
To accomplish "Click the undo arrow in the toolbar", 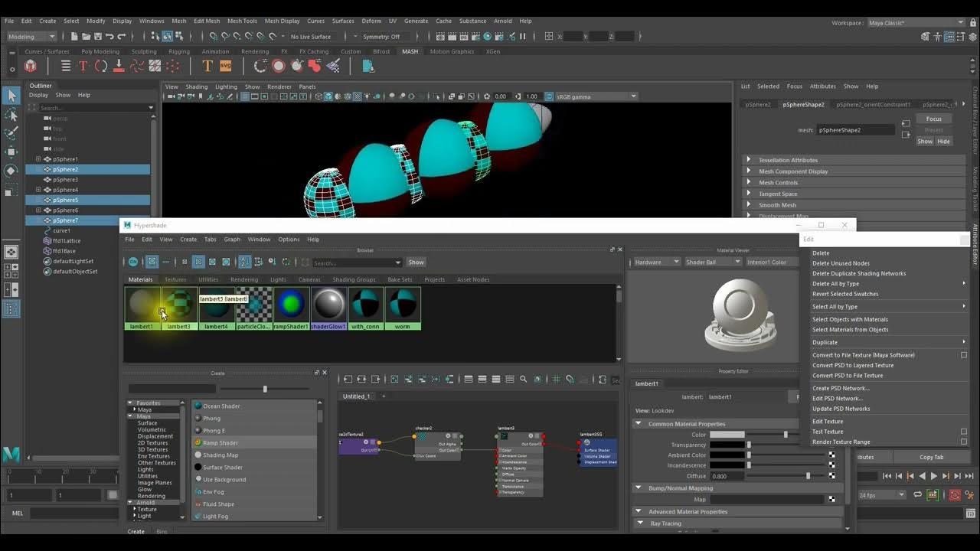I will click(109, 36).
